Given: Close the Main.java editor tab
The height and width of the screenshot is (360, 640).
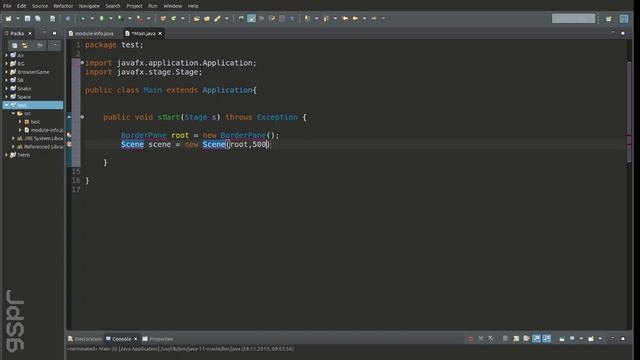Looking at the screenshot, I should click(160, 33).
